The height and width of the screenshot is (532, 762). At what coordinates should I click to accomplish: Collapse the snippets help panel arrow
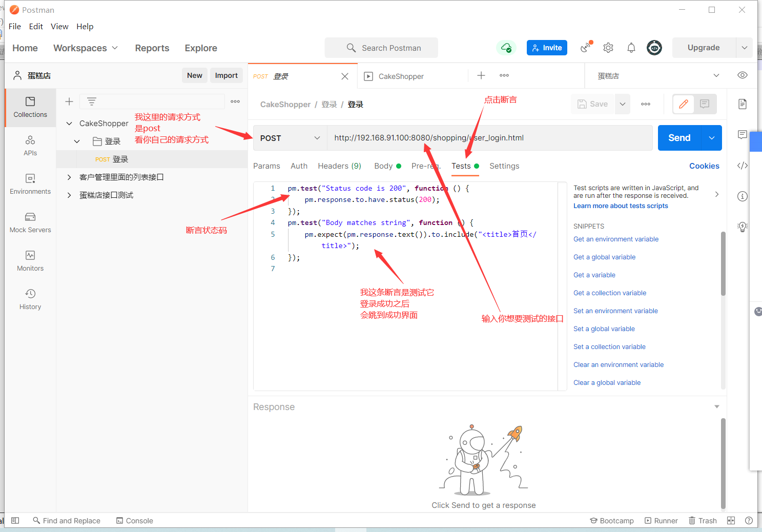(717, 194)
